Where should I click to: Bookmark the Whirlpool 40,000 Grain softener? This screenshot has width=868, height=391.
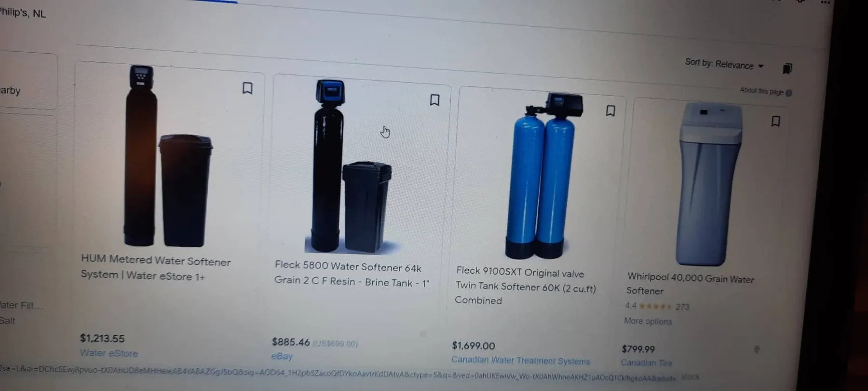(775, 121)
